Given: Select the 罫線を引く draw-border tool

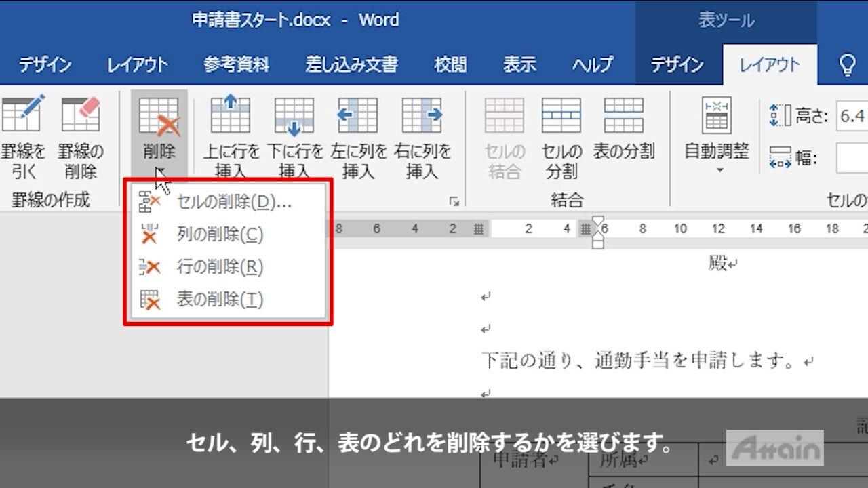Looking at the screenshot, I should [22, 138].
